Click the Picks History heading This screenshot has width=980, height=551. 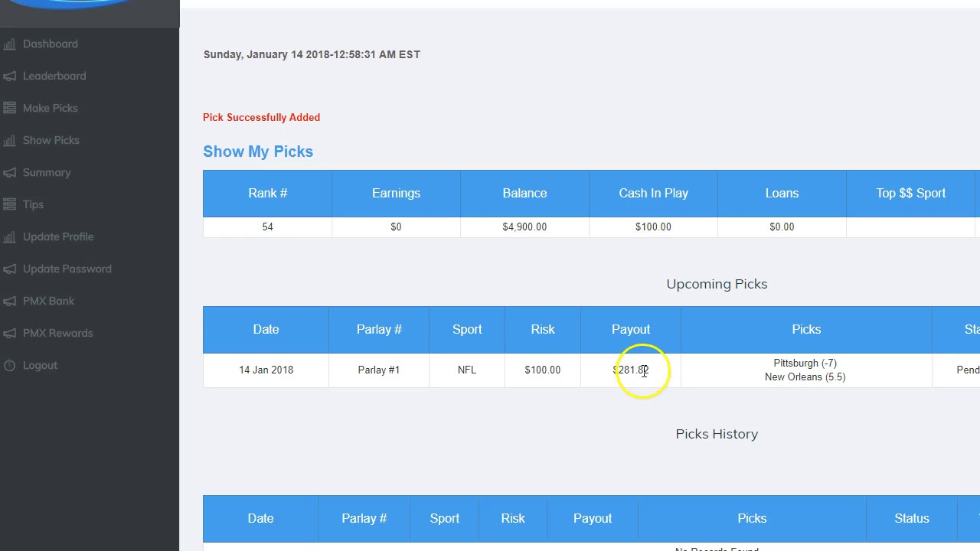[x=717, y=434]
